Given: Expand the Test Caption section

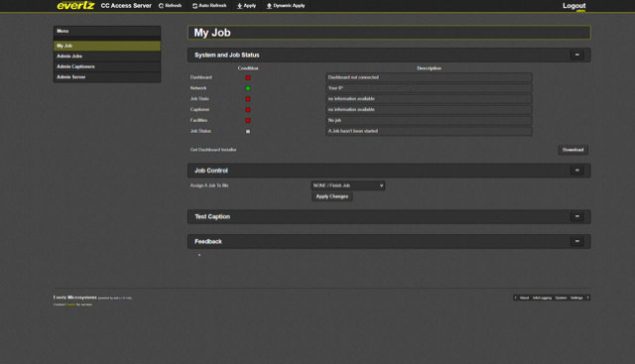Looking at the screenshot, I should [577, 216].
